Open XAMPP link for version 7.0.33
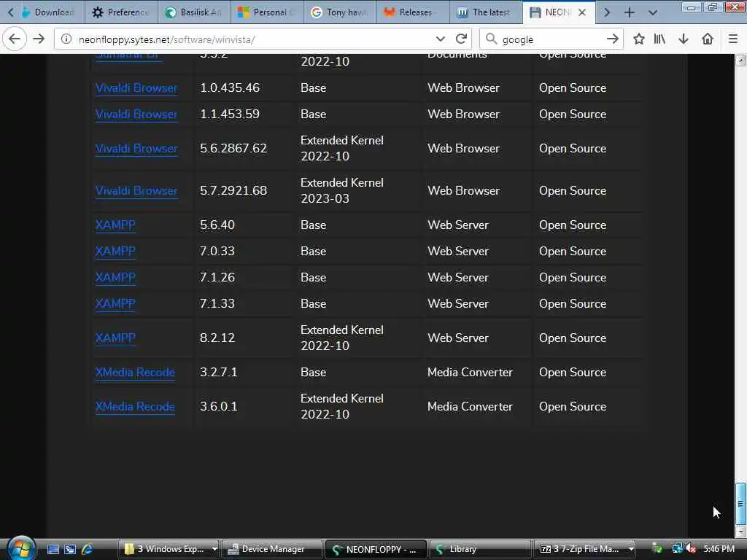 [x=115, y=251]
